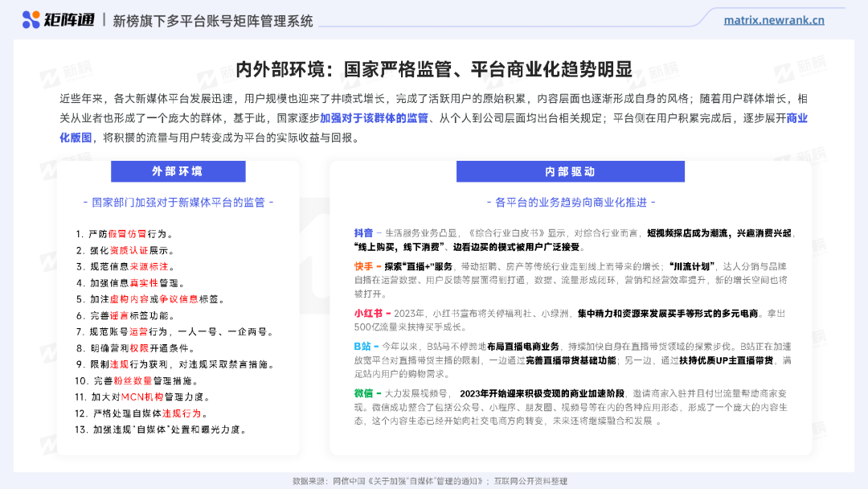
Task: Click list item 2 强化资质认证展示
Action: (x=125, y=250)
